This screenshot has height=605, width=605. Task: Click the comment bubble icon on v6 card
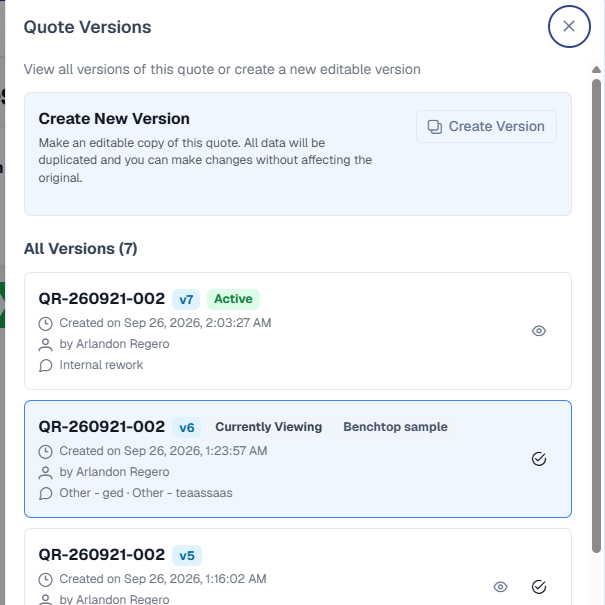tap(46, 493)
